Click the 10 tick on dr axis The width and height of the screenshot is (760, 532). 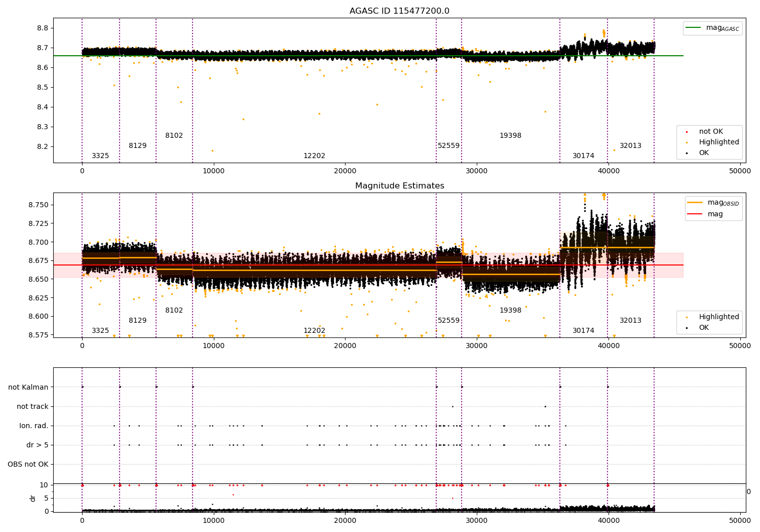(x=44, y=485)
